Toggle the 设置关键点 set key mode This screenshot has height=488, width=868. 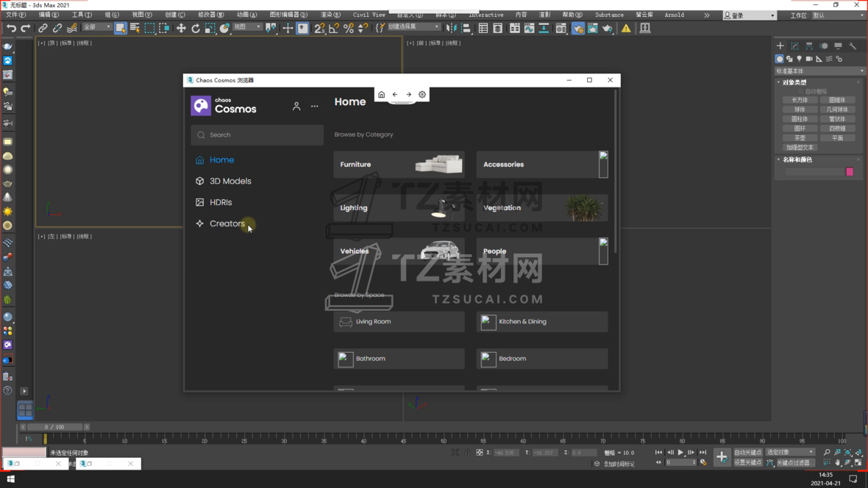pos(748,462)
